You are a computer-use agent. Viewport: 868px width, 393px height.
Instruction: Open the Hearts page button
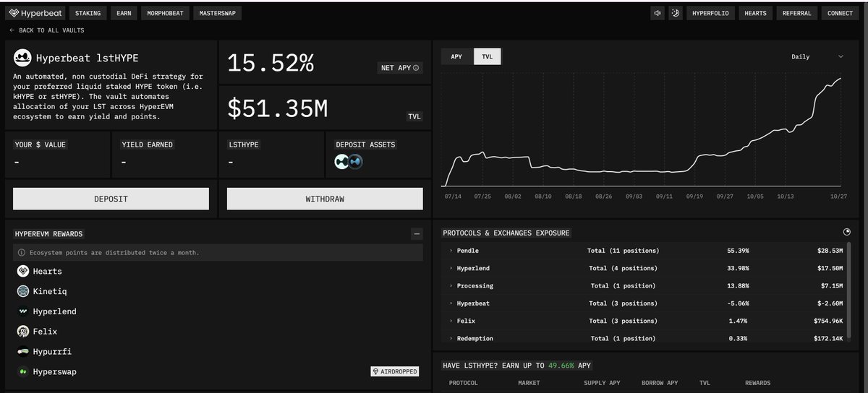(754, 13)
